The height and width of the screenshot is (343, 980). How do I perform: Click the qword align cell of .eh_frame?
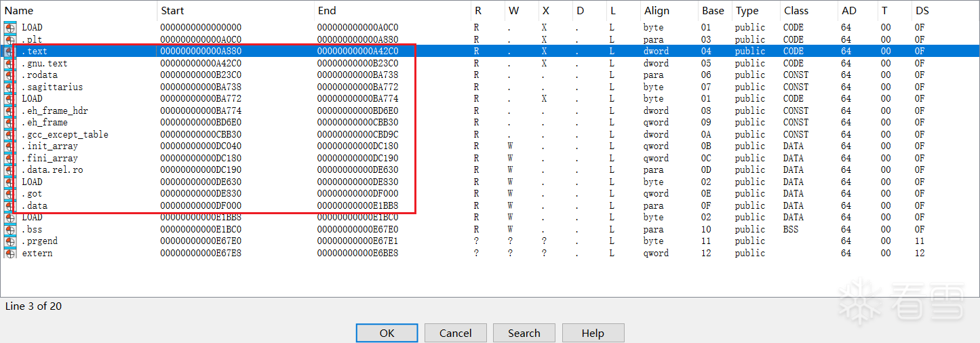click(x=656, y=122)
